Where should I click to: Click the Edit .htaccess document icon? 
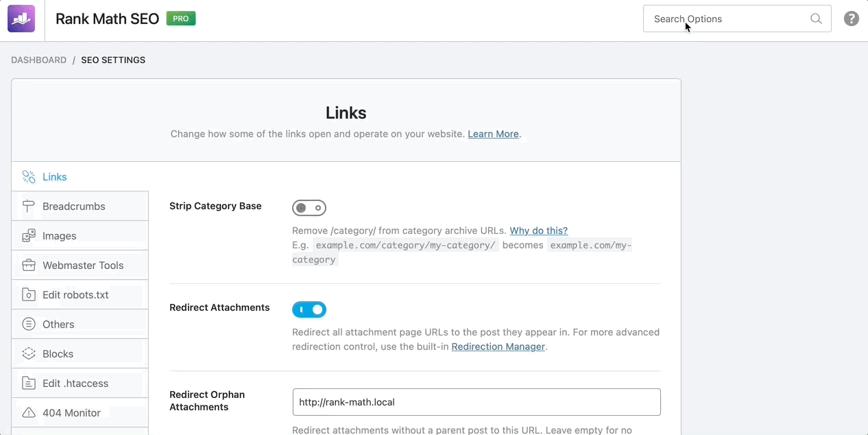coord(29,384)
